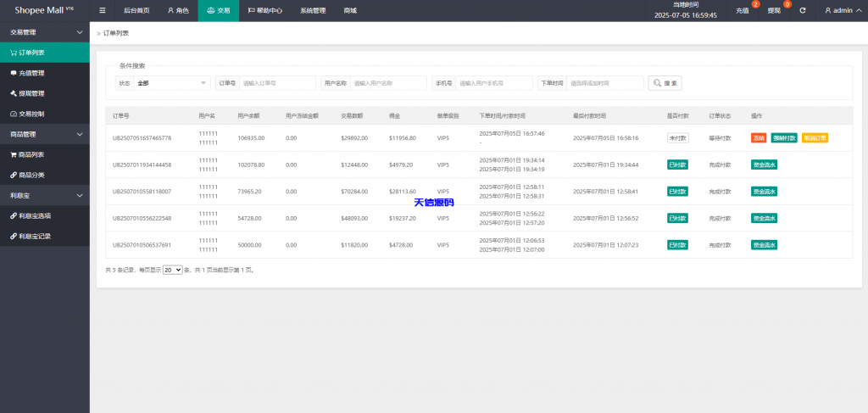The height and width of the screenshot is (413, 868).
Task: Click 资金流水 for order UB2507011934144458
Action: [x=764, y=165]
